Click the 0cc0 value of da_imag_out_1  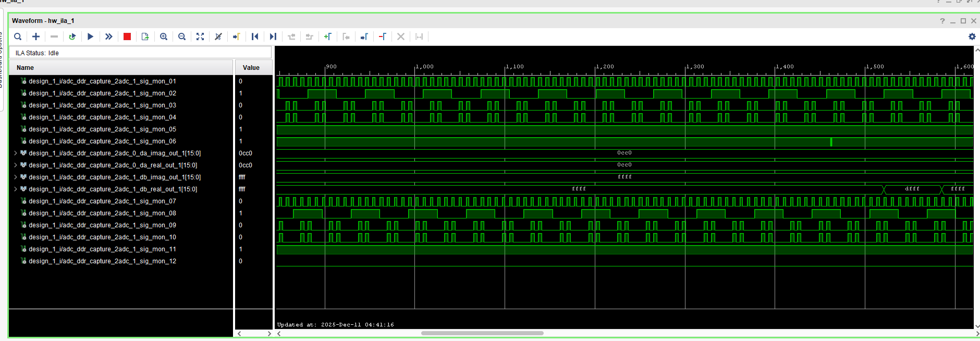(x=246, y=153)
